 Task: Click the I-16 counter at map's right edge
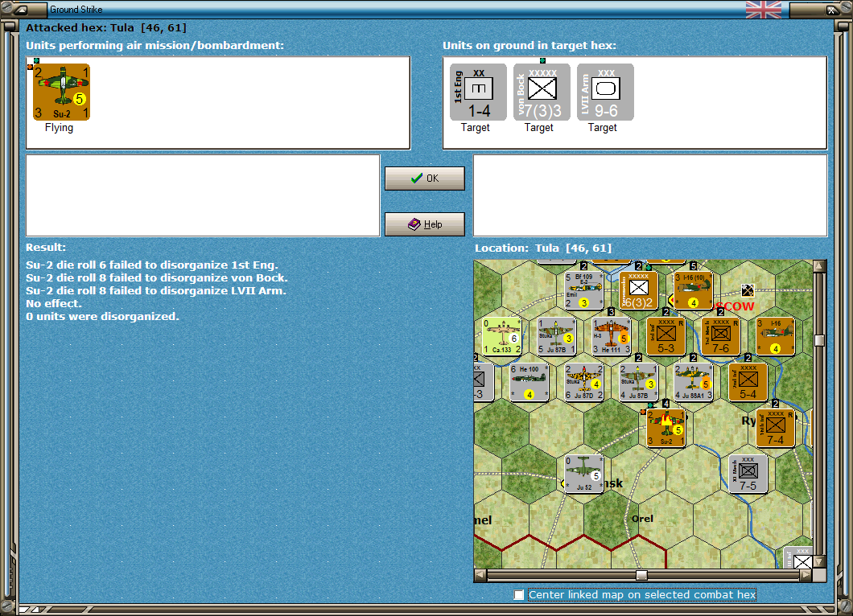tap(775, 336)
